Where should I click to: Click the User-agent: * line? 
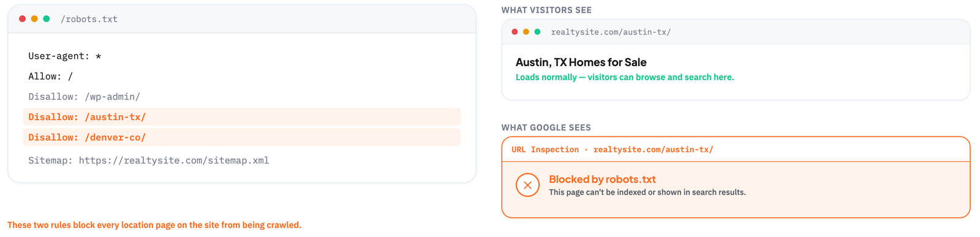(x=64, y=56)
